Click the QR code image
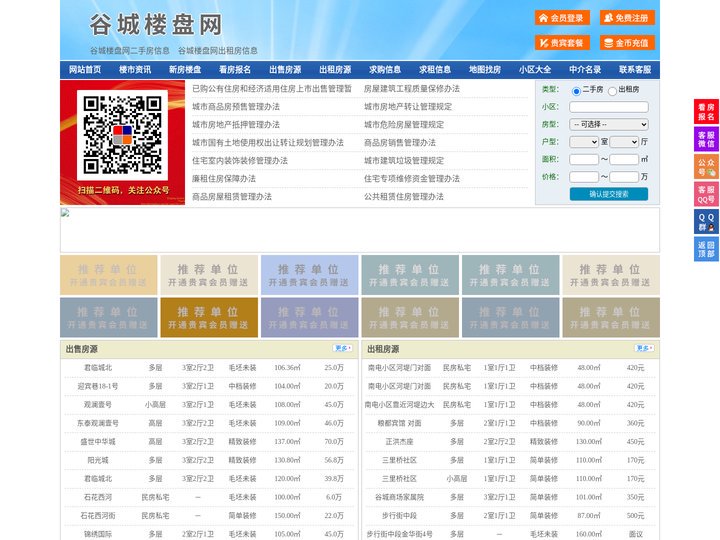This screenshot has height=540, width=720. pyautogui.click(x=122, y=135)
